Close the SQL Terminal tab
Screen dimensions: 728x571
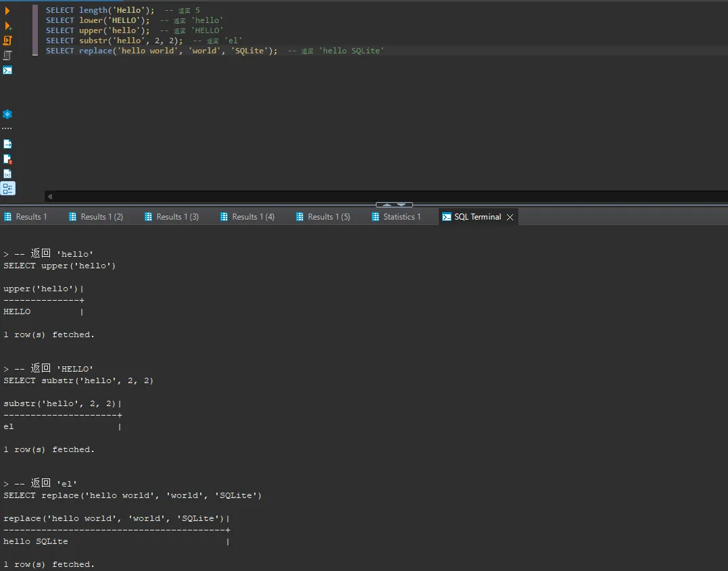[510, 218]
